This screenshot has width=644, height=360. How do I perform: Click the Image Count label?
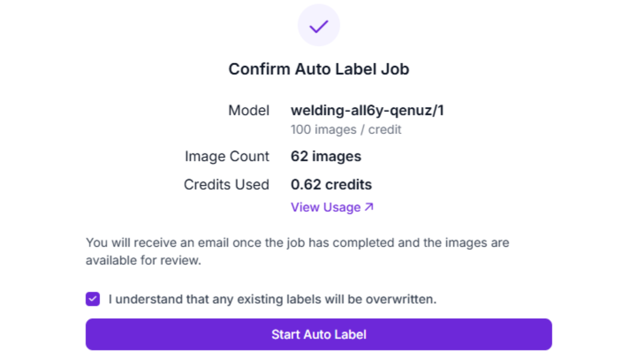227,156
